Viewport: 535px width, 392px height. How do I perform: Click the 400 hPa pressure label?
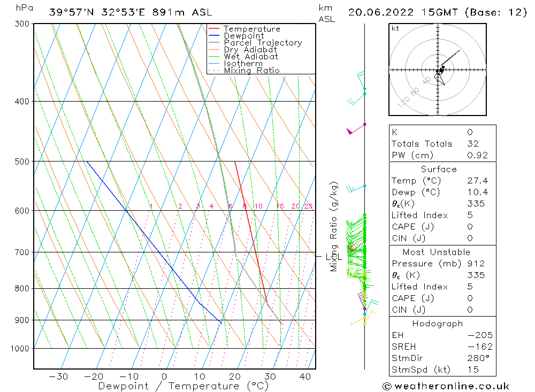click(22, 101)
